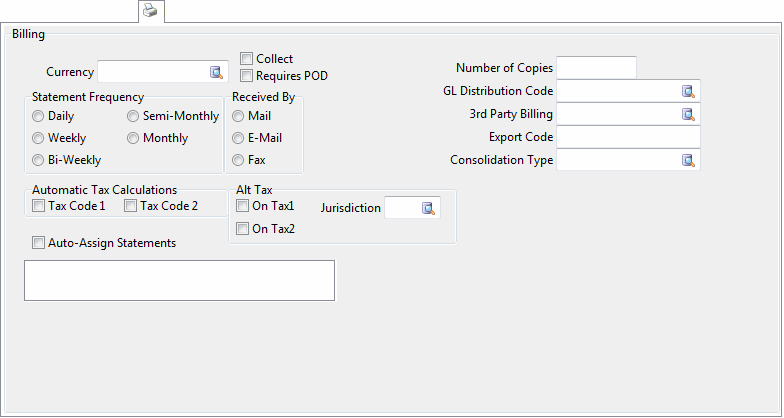Toggle the Tax Code 2 checkbox
784x418 pixels.
(131, 206)
